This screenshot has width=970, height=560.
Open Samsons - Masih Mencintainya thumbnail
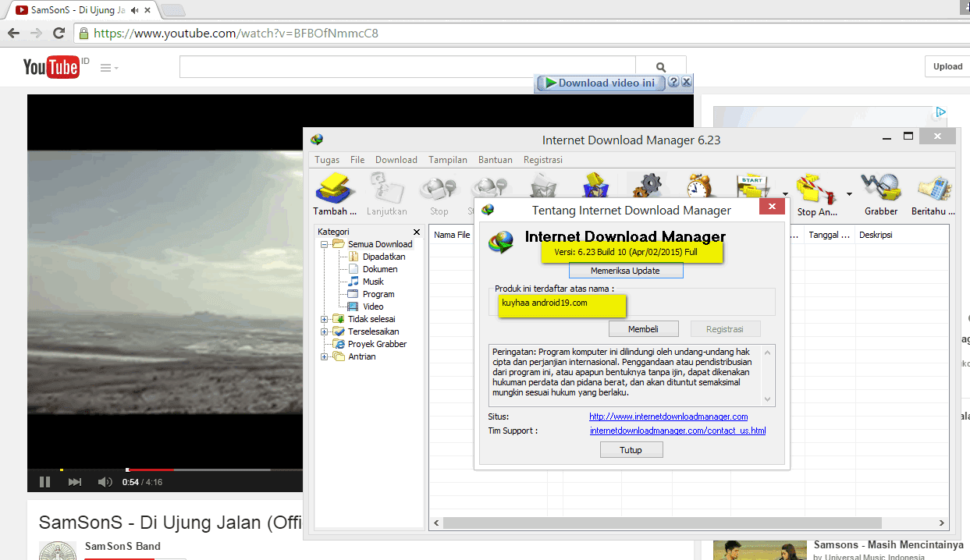(759, 549)
